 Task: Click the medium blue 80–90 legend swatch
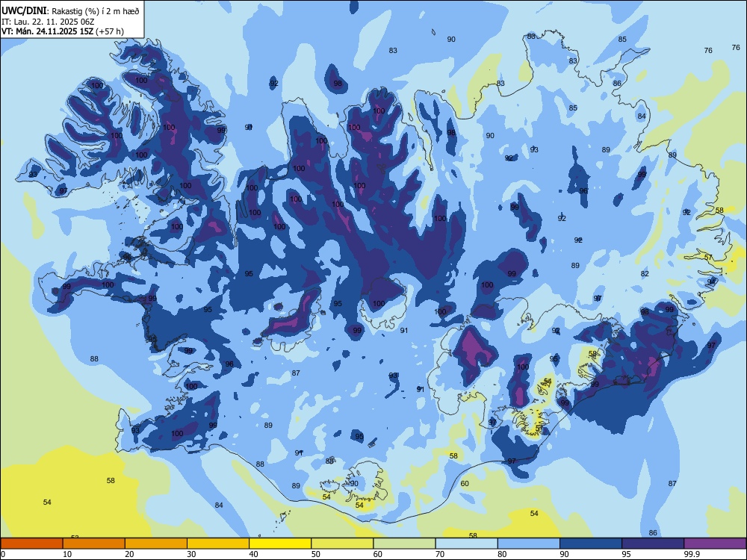pyautogui.click(x=529, y=544)
